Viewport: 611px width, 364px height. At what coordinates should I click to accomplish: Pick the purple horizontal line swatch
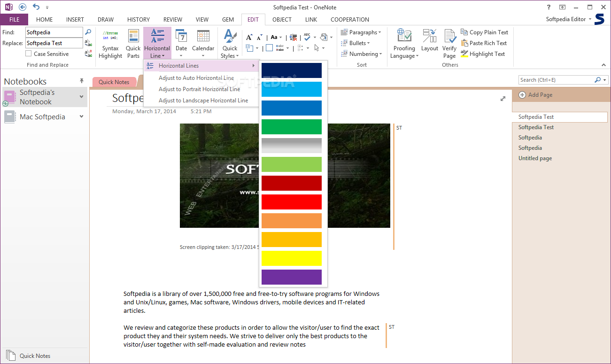pyautogui.click(x=292, y=277)
